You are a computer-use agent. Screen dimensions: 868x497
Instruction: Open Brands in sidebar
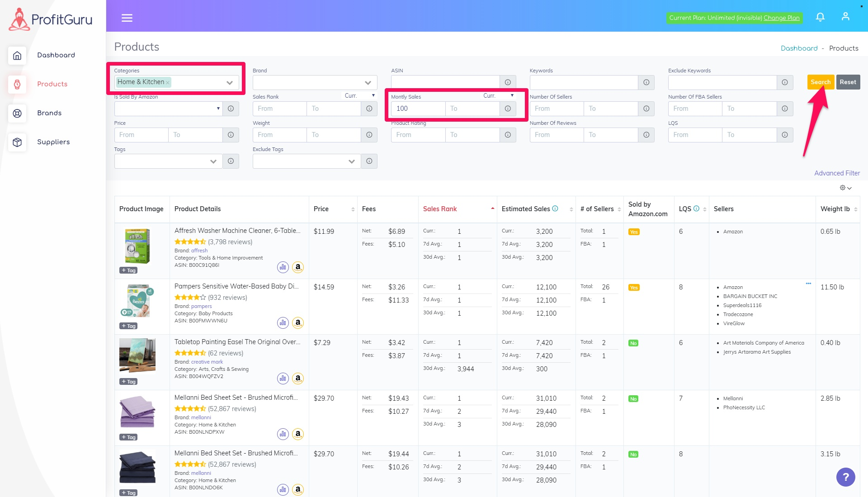coord(49,113)
